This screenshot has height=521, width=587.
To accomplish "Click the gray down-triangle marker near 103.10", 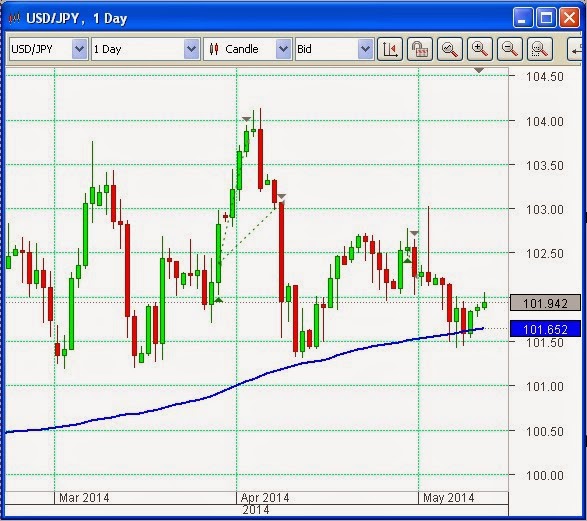I will tap(282, 196).
